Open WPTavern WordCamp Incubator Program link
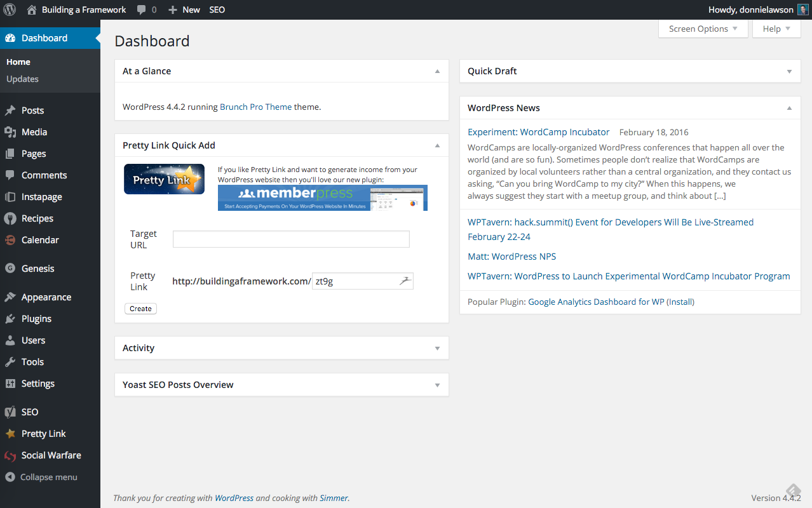 coord(629,276)
